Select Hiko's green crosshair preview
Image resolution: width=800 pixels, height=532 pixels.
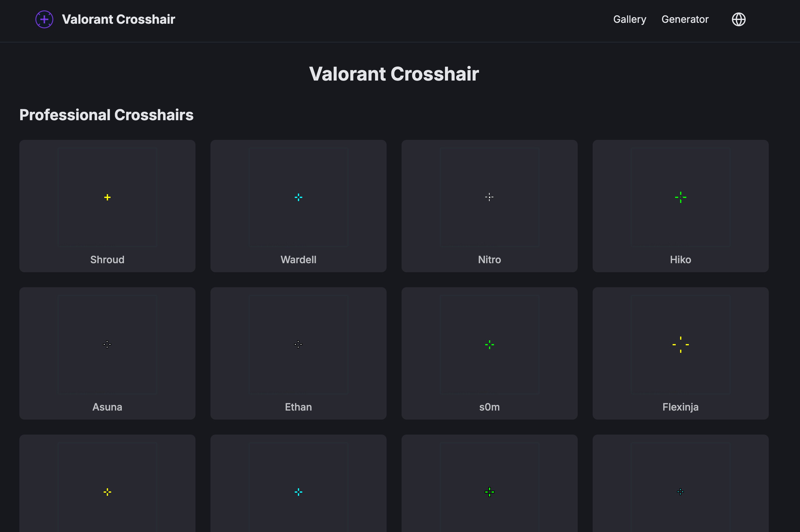pyautogui.click(x=680, y=197)
